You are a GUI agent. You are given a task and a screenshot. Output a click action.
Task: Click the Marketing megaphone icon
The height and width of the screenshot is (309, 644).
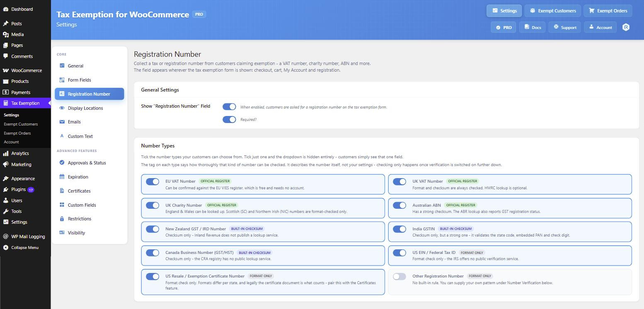click(5, 164)
